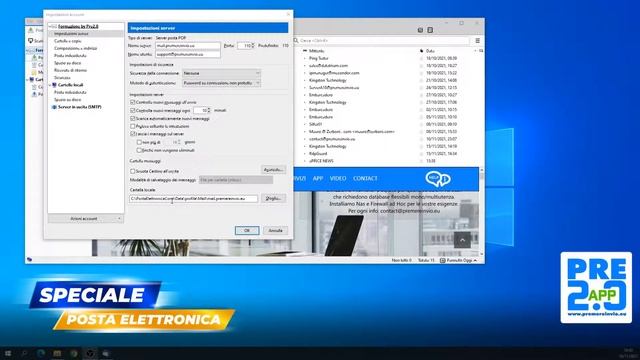Click the online status icon in the bottom-left status bar
The image size is (640, 360).
click(29, 260)
